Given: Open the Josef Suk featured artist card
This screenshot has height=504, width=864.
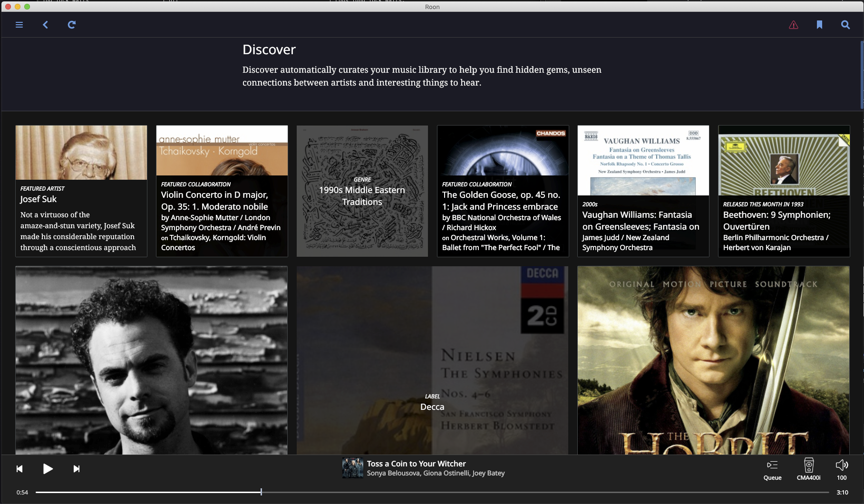Looking at the screenshot, I should coord(81,191).
